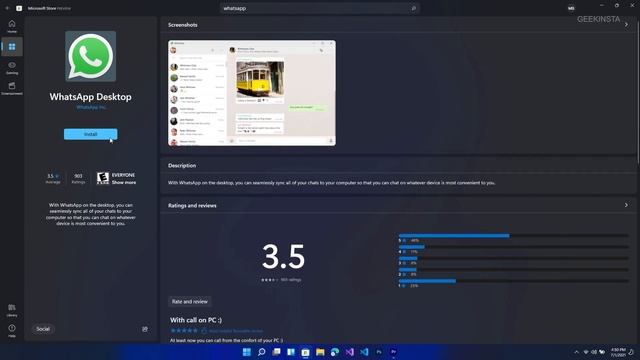Screen dimensions: 640x360
Task: Click Microsoft Store icon on the taskbar
Action: [x=305, y=352]
